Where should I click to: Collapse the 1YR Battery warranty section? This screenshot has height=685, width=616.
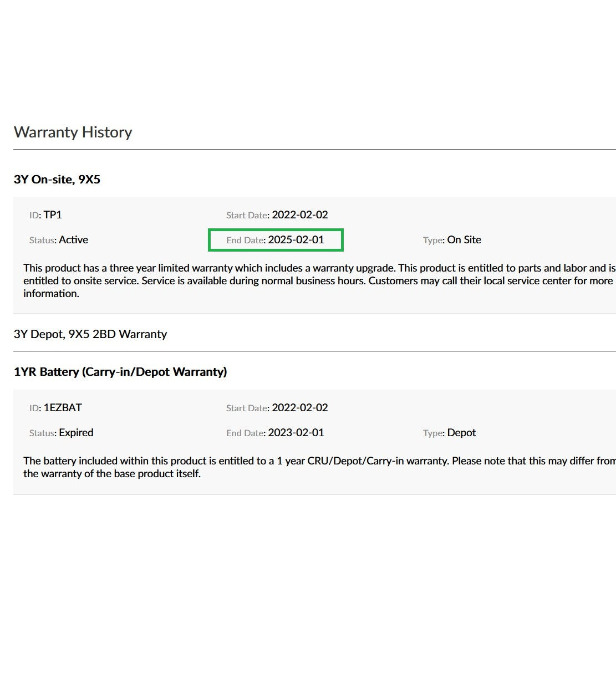[x=120, y=372]
